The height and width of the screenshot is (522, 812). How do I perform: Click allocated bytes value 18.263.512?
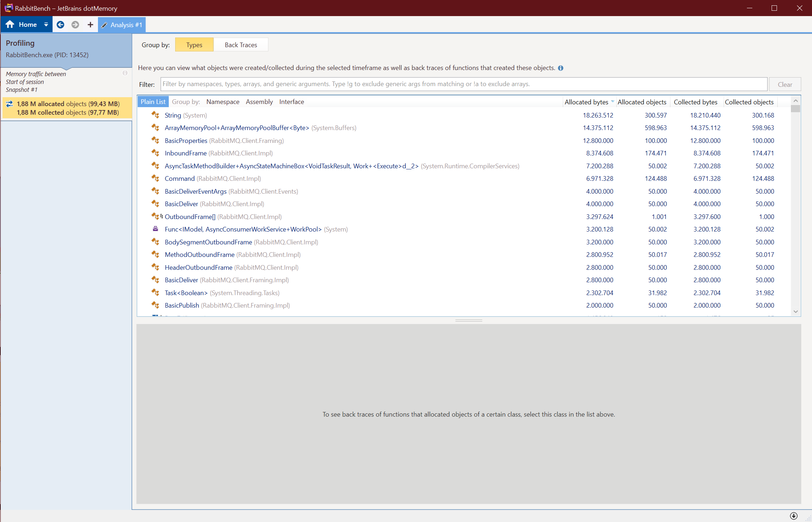point(598,115)
